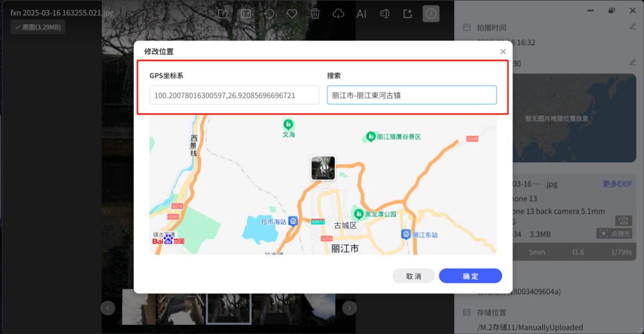Click the 存储位置 label
The image size is (644, 334).
492,312
